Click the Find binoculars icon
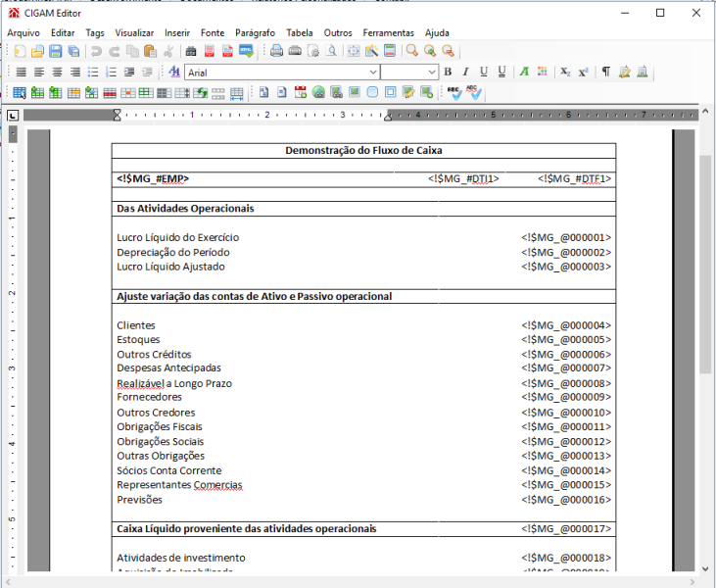The height and width of the screenshot is (588, 716). click(191, 51)
